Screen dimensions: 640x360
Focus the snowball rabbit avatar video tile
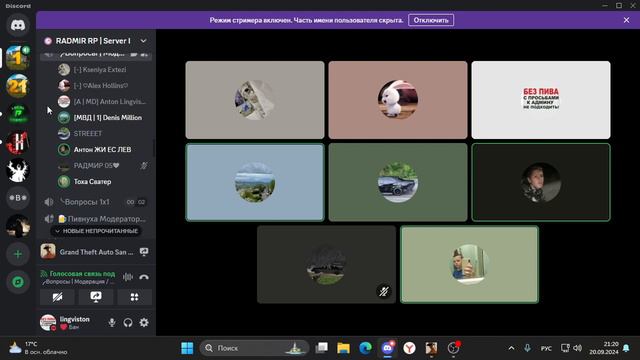[x=398, y=100]
